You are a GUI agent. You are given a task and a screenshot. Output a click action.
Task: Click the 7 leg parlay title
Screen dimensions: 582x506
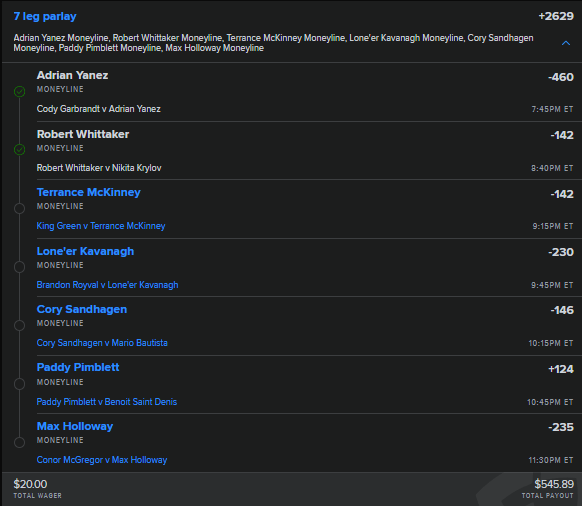[45, 16]
